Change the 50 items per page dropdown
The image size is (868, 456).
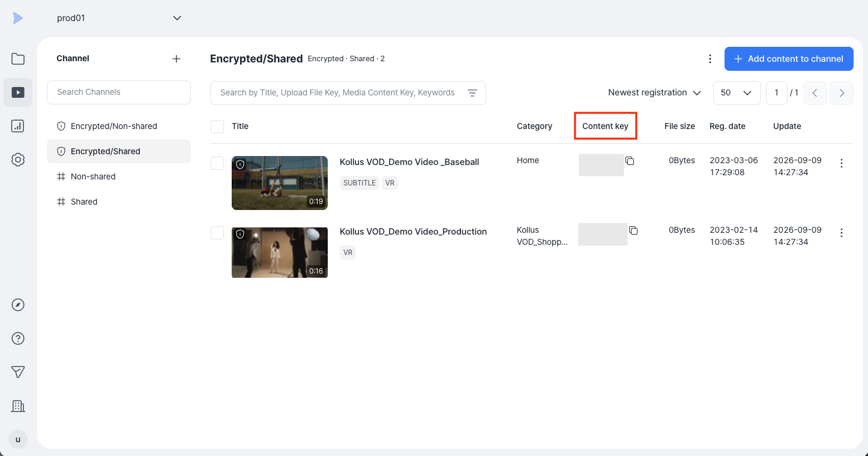coord(737,93)
